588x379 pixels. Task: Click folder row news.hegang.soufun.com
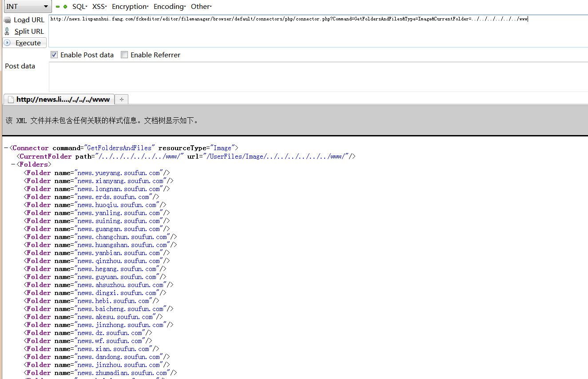[95, 269]
